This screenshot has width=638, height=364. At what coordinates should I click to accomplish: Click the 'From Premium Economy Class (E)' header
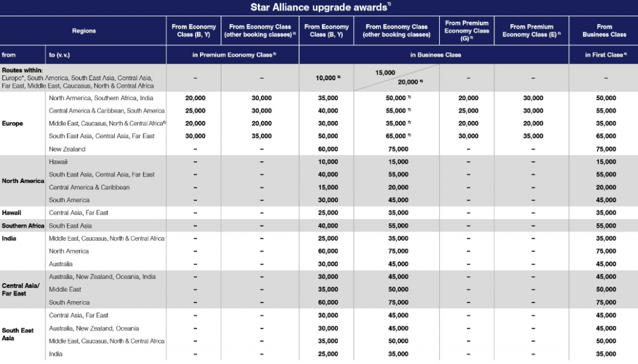(531, 30)
